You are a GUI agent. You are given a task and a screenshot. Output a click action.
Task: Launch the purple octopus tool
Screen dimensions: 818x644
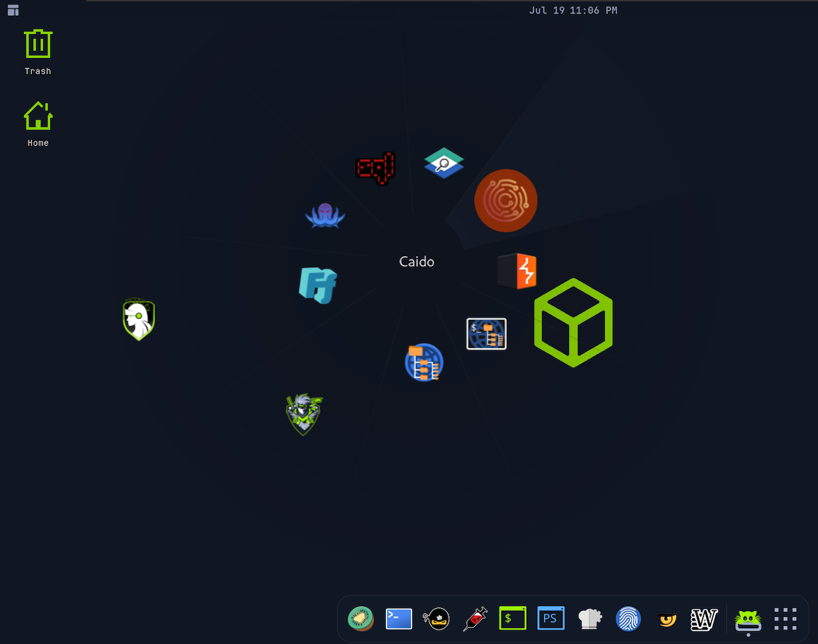coord(325,216)
